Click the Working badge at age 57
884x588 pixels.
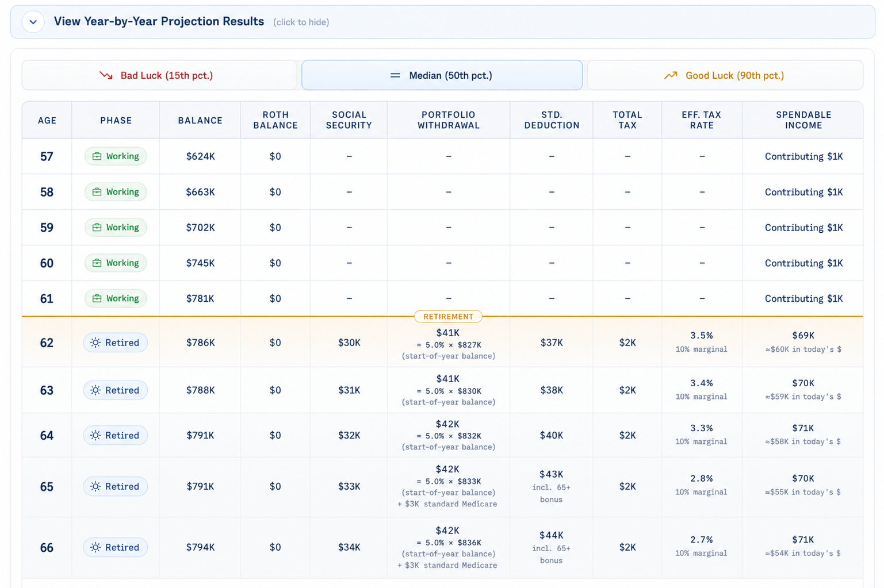116,156
